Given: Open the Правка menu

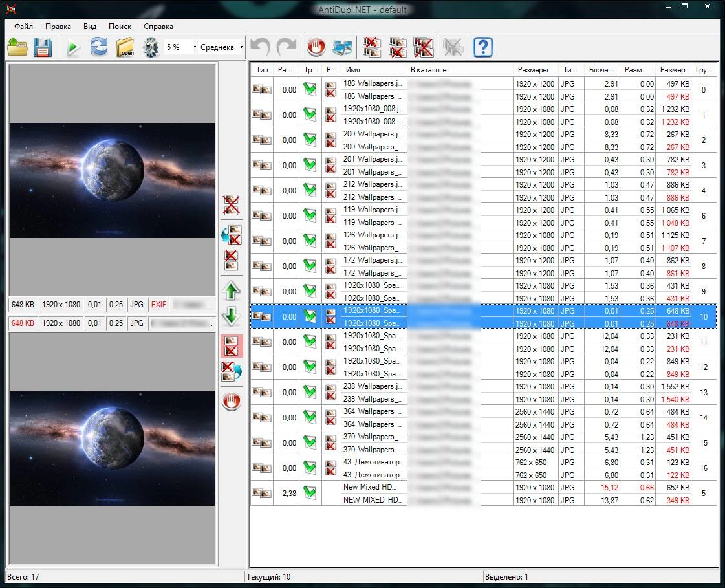Looking at the screenshot, I should (x=58, y=27).
